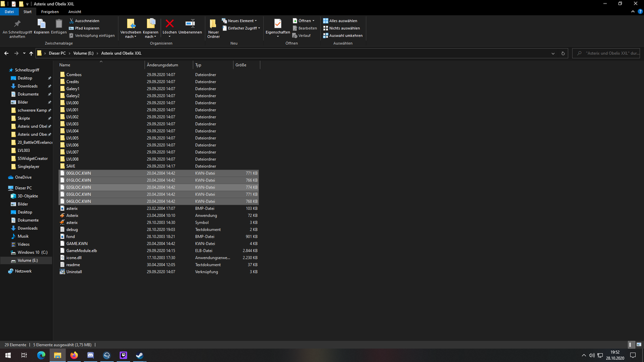This screenshot has width=644, height=362.
Task: Switch to details view icon in status bar
Action: click(x=631, y=345)
